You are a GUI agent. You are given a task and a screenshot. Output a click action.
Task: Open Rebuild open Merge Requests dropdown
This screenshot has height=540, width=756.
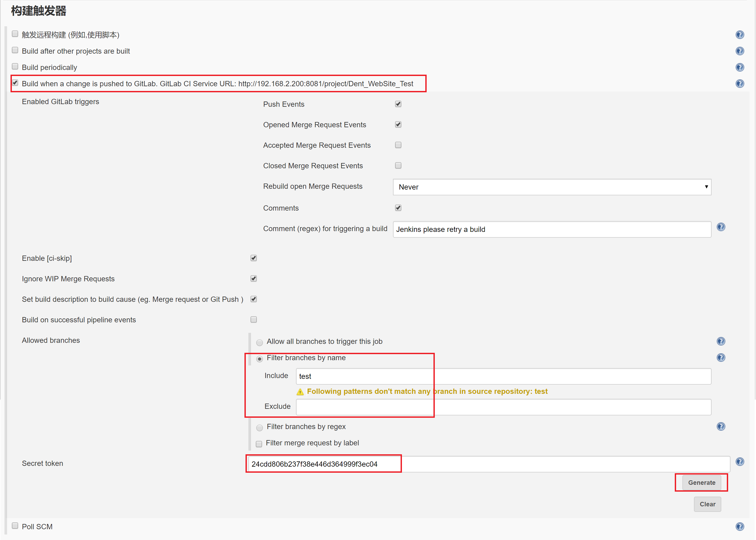point(551,187)
